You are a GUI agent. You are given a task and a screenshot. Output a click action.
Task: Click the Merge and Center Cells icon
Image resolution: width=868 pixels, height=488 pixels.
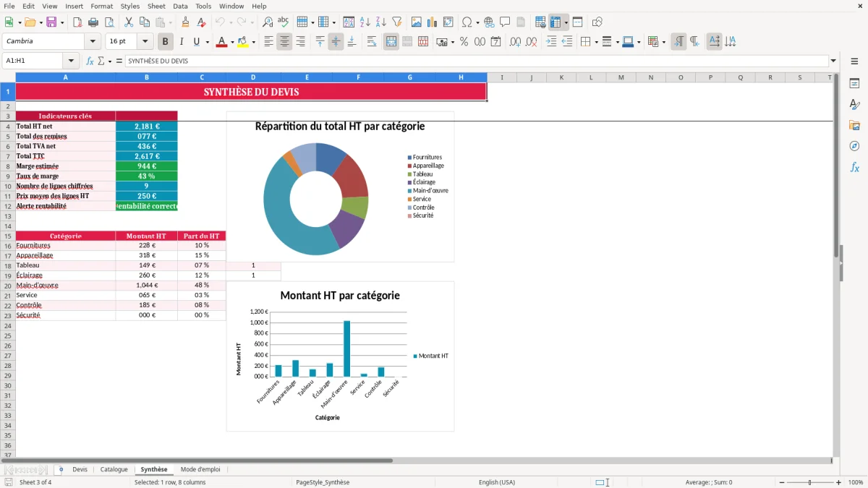(391, 42)
